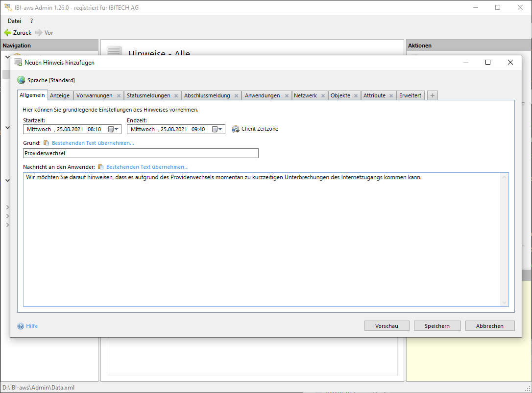Click clipboard icon beside Nachricht an den Anwender

[101, 167]
